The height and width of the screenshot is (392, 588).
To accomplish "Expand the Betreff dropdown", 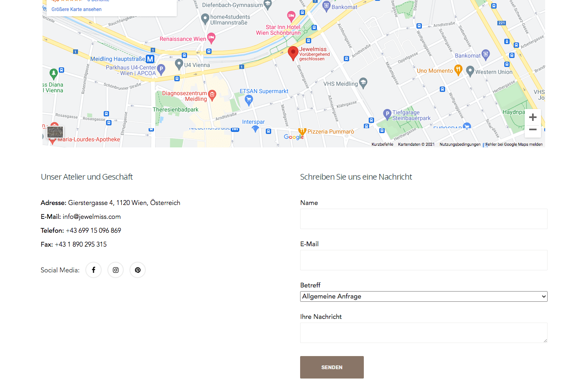I will (423, 296).
